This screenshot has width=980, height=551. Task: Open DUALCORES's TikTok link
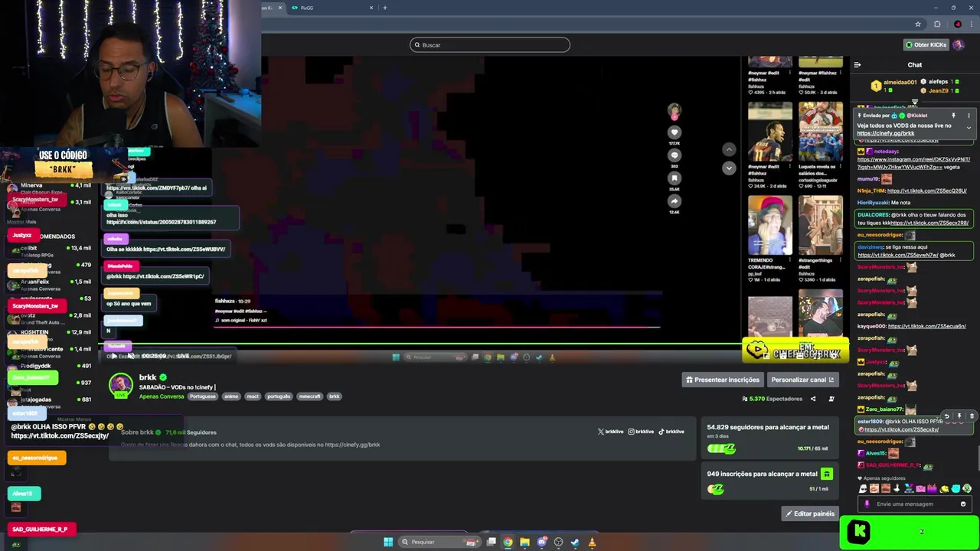pyautogui.click(x=930, y=223)
